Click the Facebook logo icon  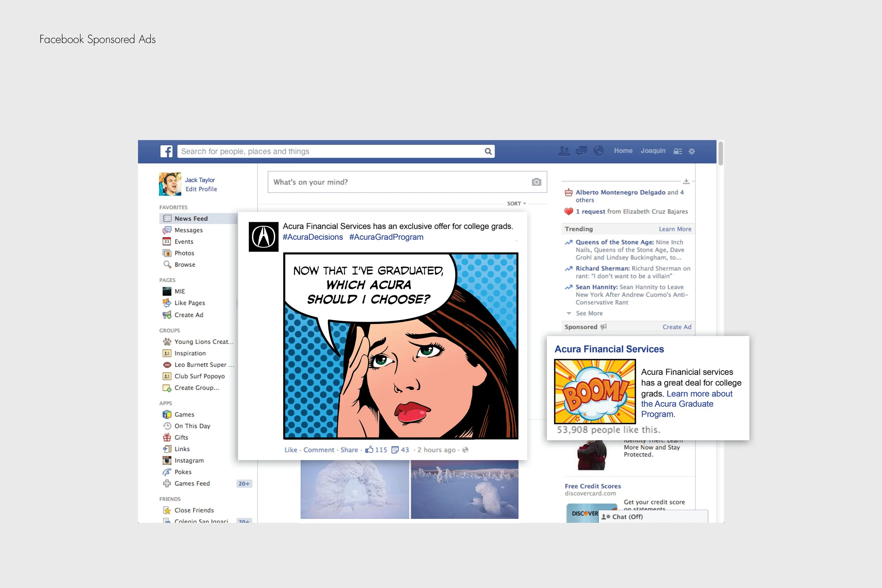pyautogui.click(x=166, y=151)
